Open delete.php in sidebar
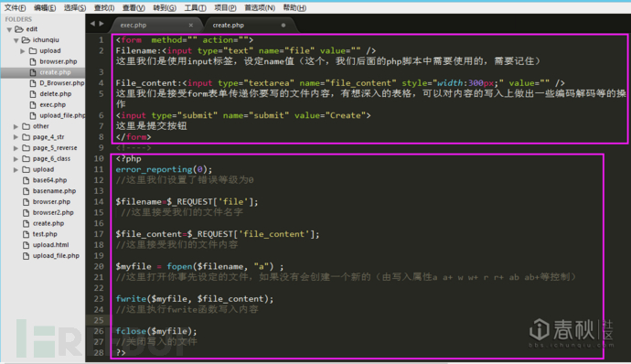 coord(56,94)
